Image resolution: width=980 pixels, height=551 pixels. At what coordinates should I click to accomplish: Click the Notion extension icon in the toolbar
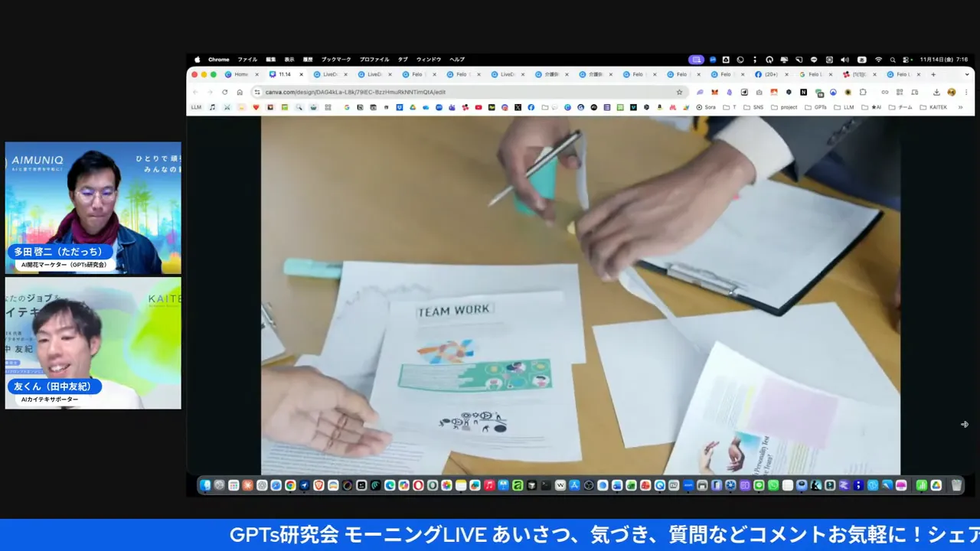coord(803,92)
